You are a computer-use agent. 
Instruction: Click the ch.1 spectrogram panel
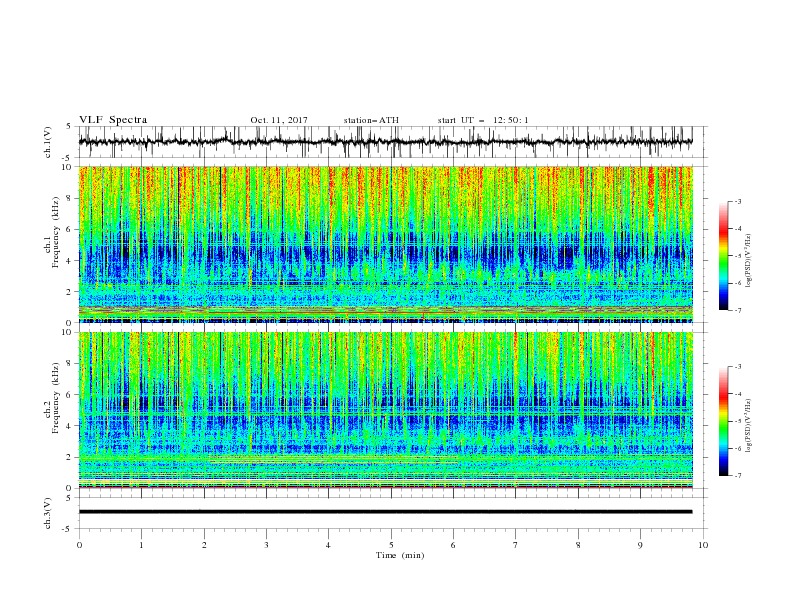coord(385,244)
